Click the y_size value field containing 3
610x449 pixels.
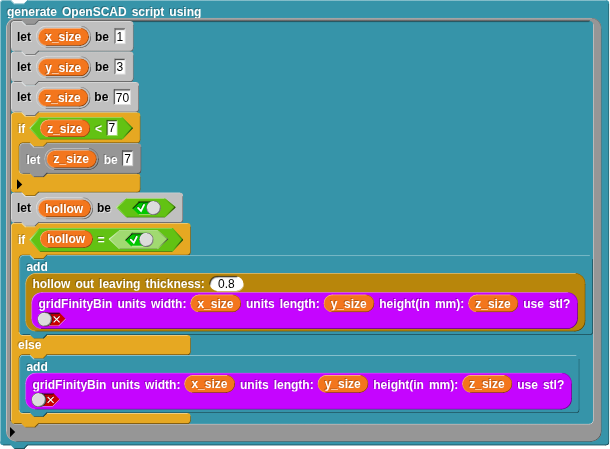pyautogui.click(x=120, y=67)
